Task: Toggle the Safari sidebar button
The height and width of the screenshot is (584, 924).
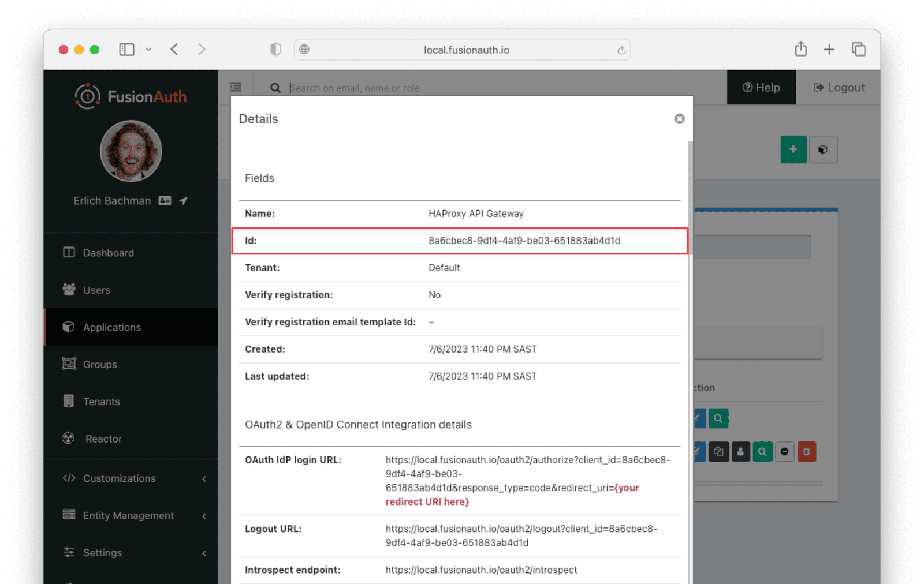Action: (126, 50)
